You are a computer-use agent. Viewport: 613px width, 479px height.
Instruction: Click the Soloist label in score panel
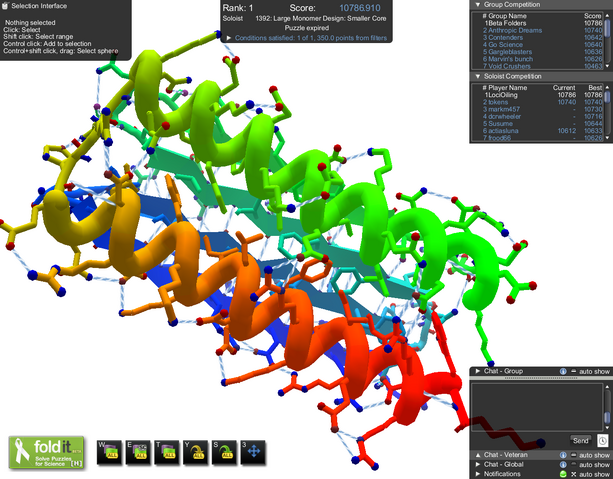coord(233,18)
